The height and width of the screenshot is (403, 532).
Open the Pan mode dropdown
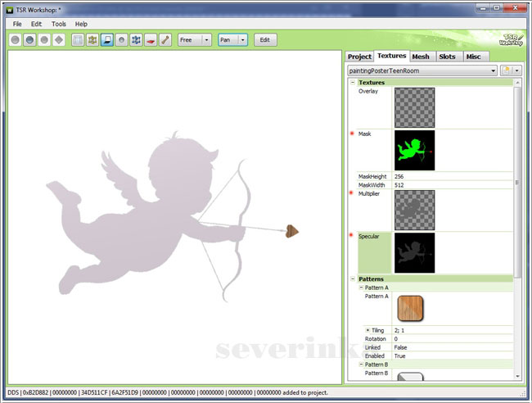243,39
